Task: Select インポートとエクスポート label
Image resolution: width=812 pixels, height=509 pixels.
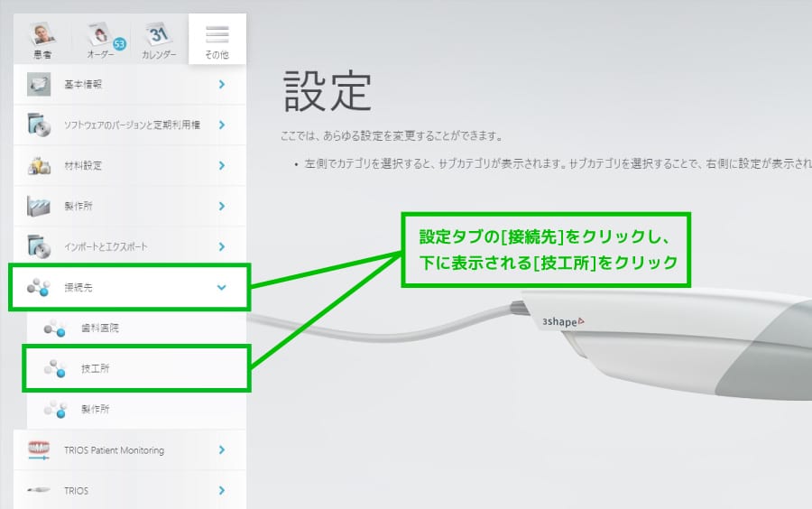Action: pyautogui.click(x=106, y=247)
